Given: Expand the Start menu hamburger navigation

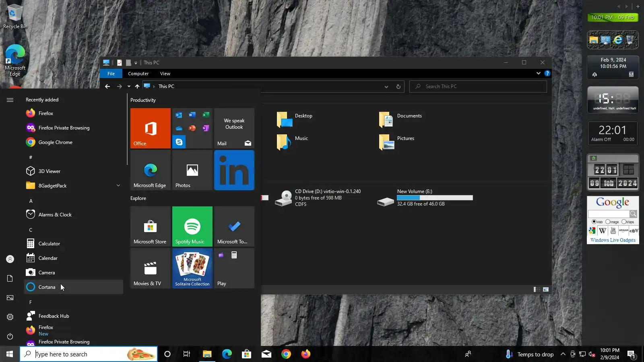Looking at the screenshot, I should click(x=10, y=100).
